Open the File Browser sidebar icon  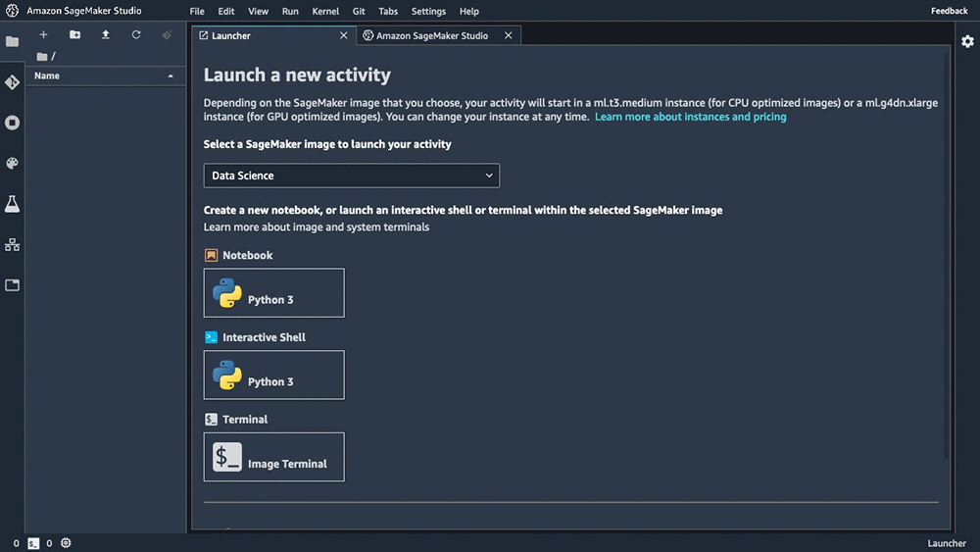tap(12, 42)
